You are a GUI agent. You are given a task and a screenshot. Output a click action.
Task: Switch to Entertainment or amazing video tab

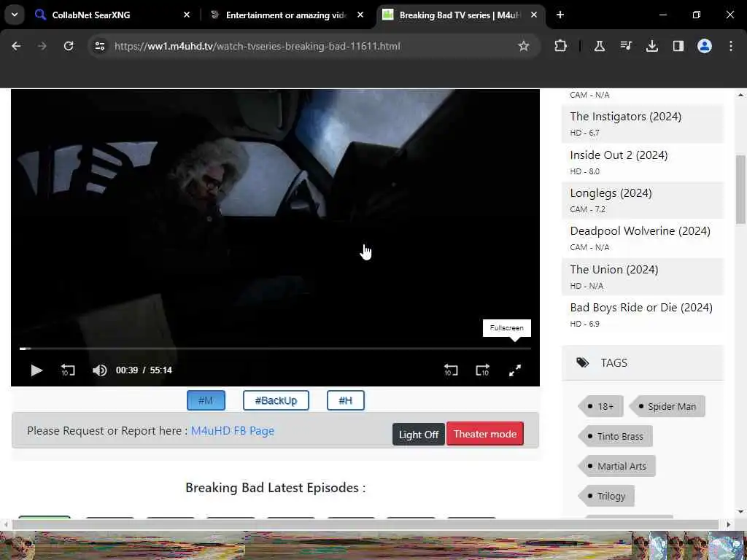click(x=287, y=15)
